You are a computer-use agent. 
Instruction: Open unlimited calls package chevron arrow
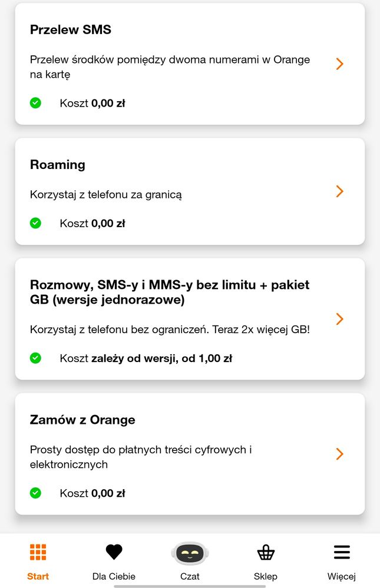point(339,318)
